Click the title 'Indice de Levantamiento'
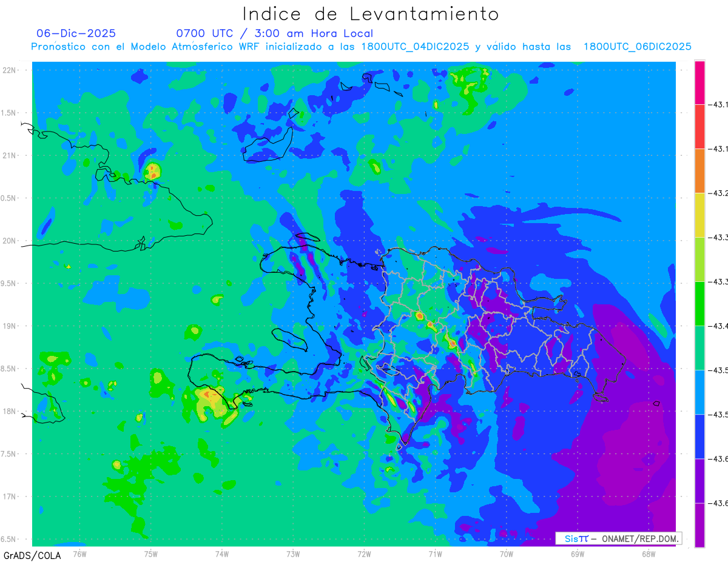This screenshot has width=728, height=562. click(371, 13)
